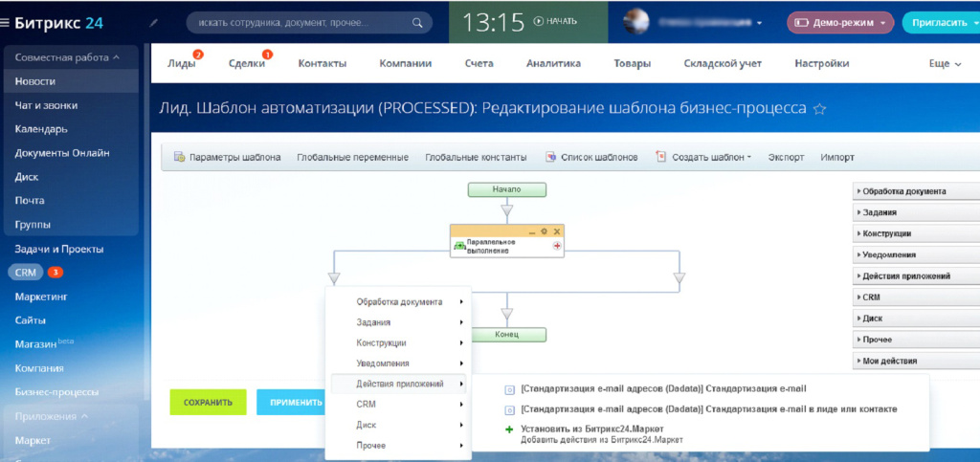
Task: Click the star favorite icon next to page title
Action: coord(819,109)
